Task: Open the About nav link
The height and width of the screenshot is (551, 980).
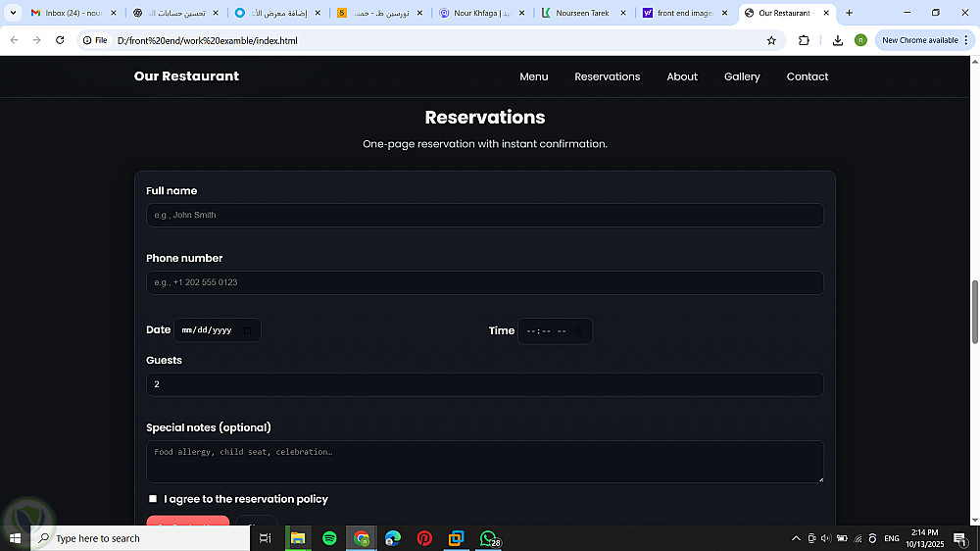Action: point(682,76)
